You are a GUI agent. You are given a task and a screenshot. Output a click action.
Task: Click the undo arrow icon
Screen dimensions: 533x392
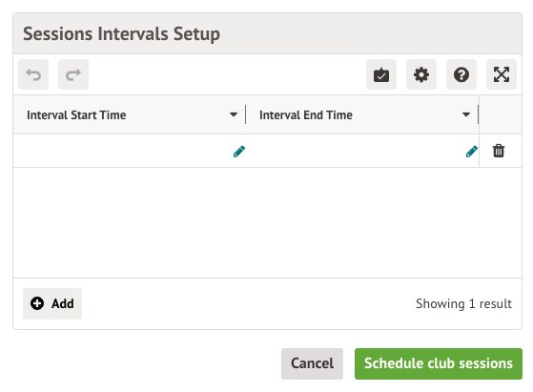pos(33,74)
